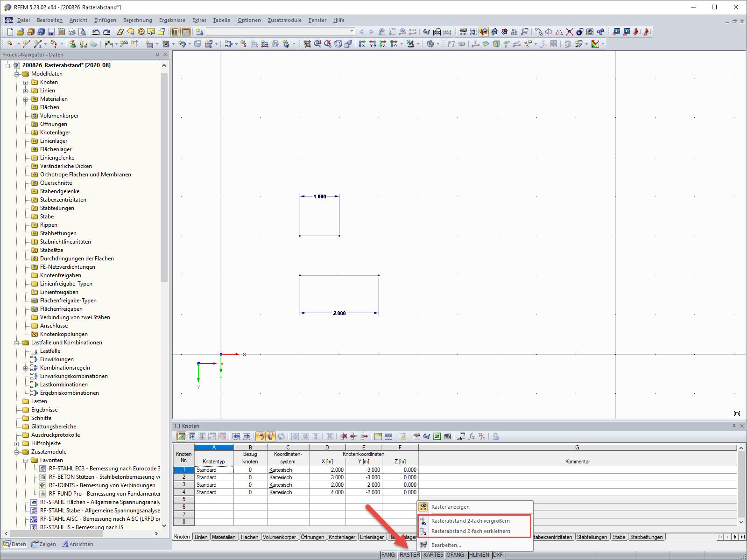Viewport: 747px width, 560px height.
Task: Show the view in X direction
Action: pyautogui.click(x=362, y=44)
